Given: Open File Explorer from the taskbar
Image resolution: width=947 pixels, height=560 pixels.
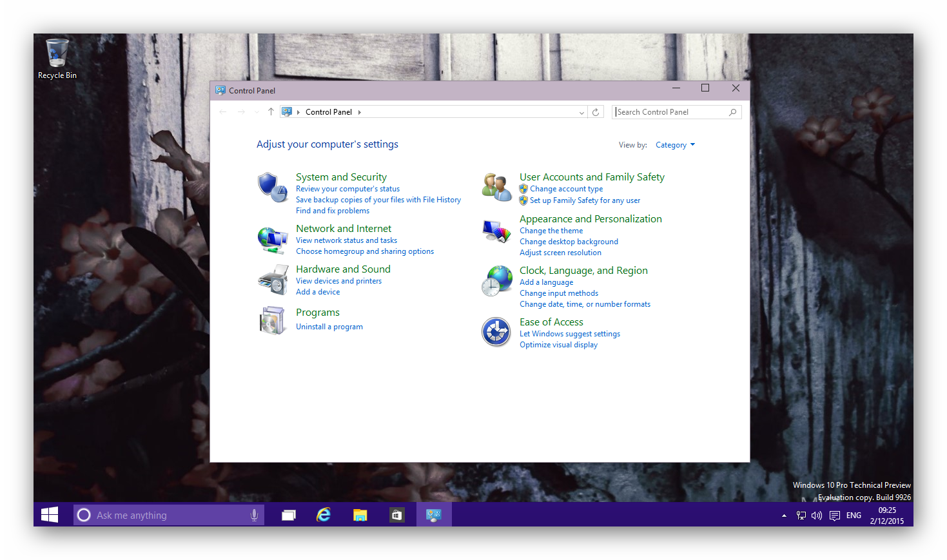Looking at the screenshot, I should point(360,515).
